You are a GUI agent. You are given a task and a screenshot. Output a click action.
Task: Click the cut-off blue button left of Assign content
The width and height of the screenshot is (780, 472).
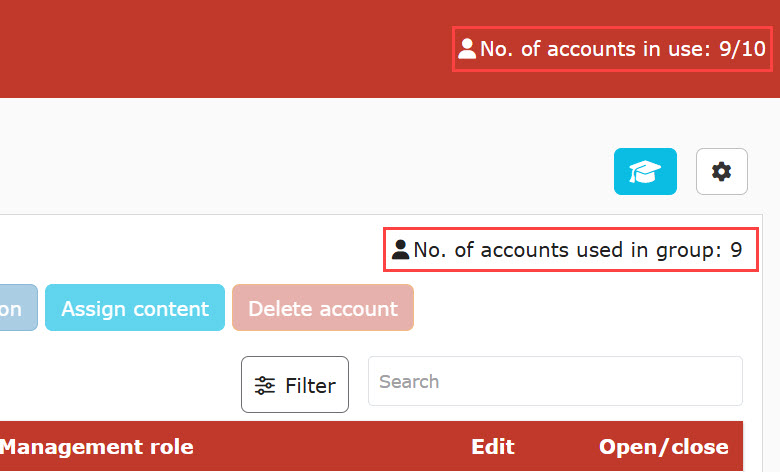click(x=17, y=309)
